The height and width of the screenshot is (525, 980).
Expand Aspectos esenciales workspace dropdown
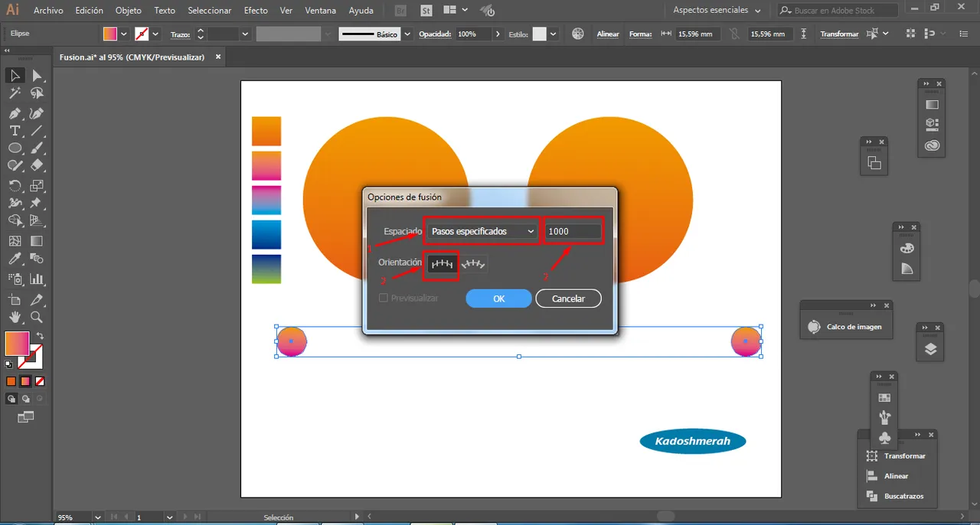pyautogui.click(x=717, y=11)
